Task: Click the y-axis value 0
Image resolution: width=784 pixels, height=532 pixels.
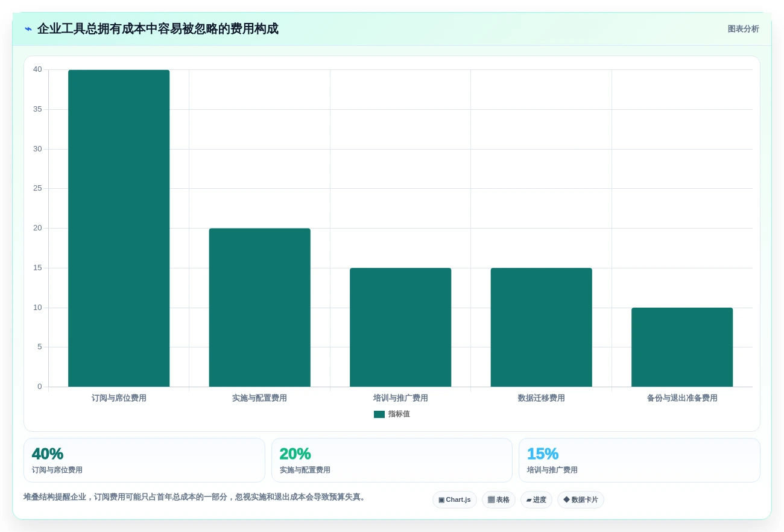Action: tap(40, 387)
